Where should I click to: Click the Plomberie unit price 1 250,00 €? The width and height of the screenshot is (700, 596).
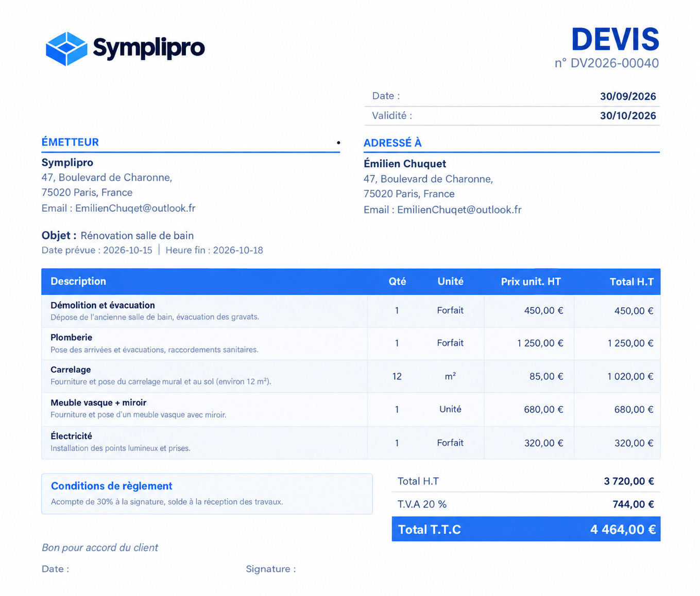tap(540, 343)
